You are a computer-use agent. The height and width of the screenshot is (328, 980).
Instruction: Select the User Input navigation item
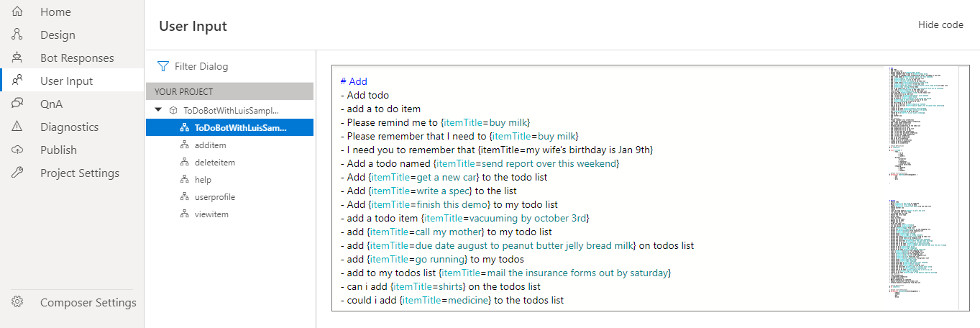66,81
